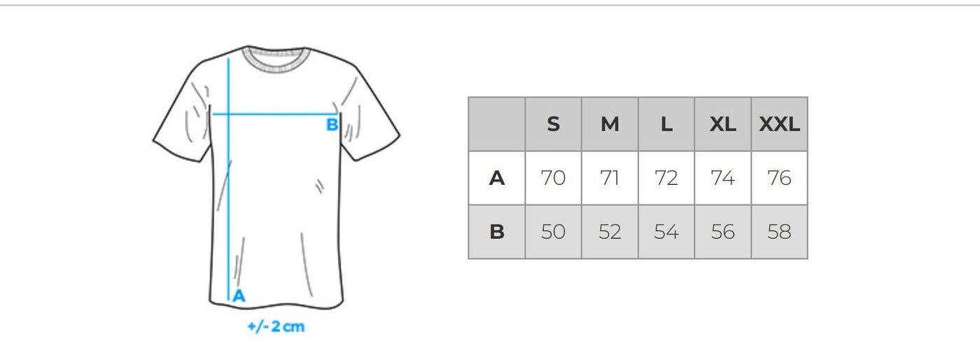The width and height of the screenshot is (980, 341).
Task: Click the blue B label on the shirt
Action: tap(332, 125)
